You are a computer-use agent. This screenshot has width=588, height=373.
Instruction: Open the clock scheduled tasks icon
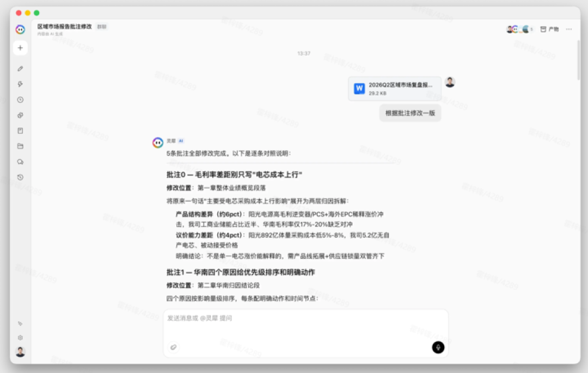(20, 100)
